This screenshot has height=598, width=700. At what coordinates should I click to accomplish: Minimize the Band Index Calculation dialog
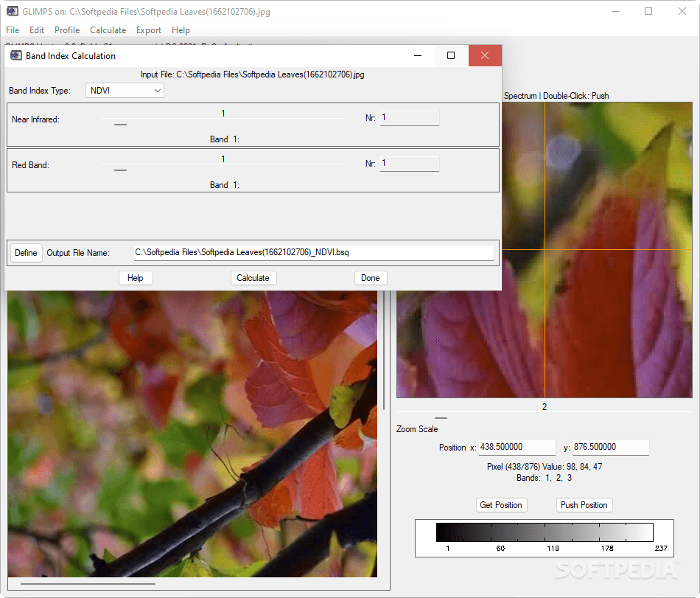[418, 55]
